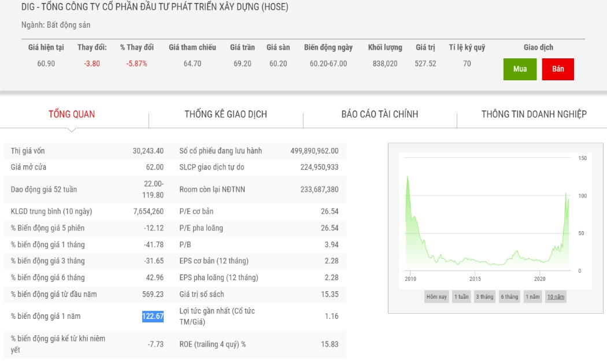Click the 6-month change 42.96

pyautogui.click(x=156, y=278)
